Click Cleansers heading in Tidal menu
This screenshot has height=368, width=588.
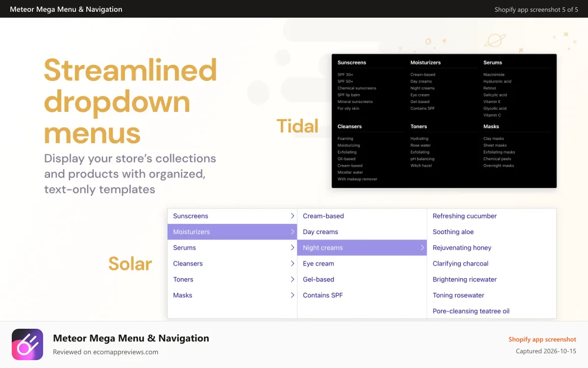(350, 127)
